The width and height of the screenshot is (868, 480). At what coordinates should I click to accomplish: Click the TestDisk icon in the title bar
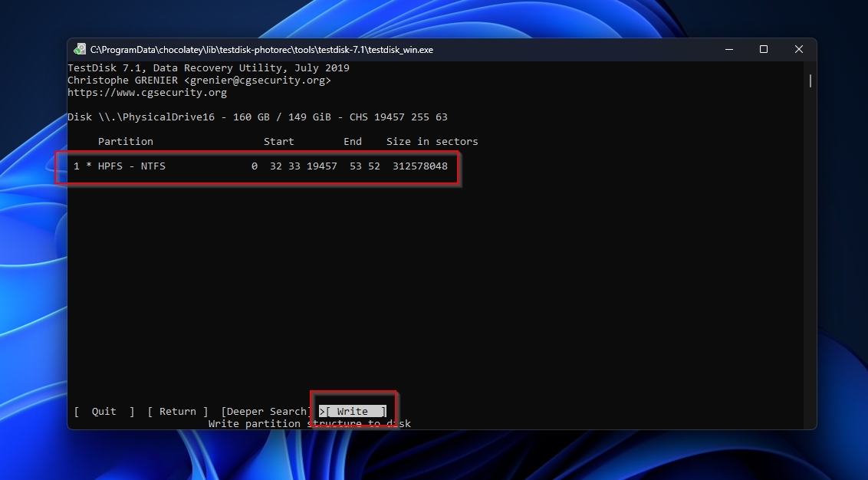point(79,48)
